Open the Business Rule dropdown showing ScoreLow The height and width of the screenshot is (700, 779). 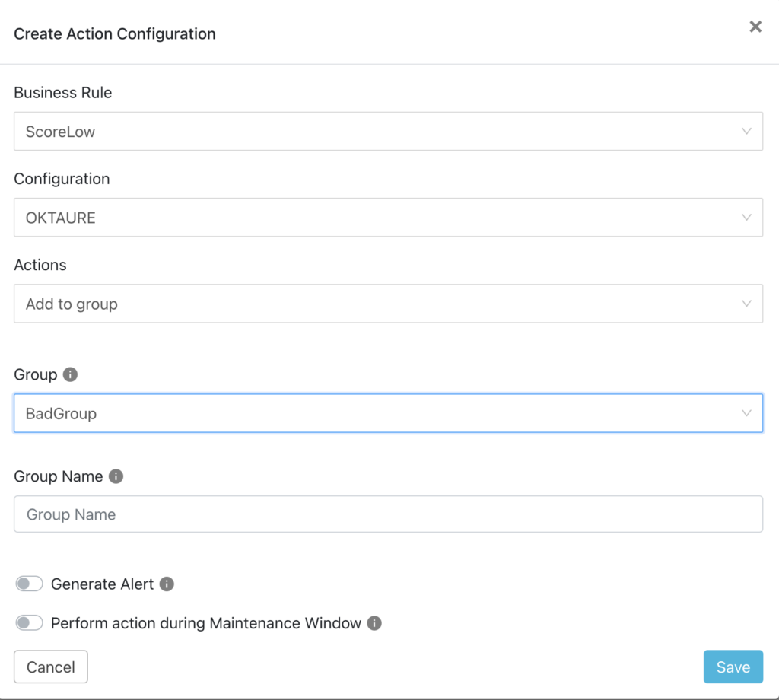(380, 132)
